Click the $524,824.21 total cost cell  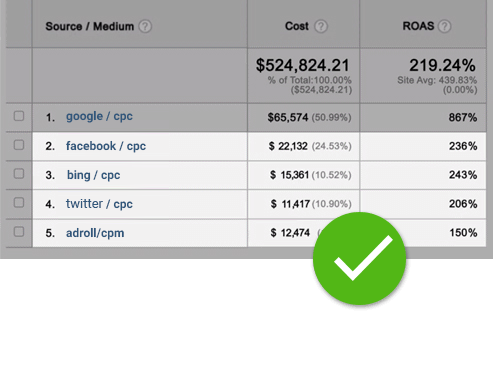click(303, 65)
